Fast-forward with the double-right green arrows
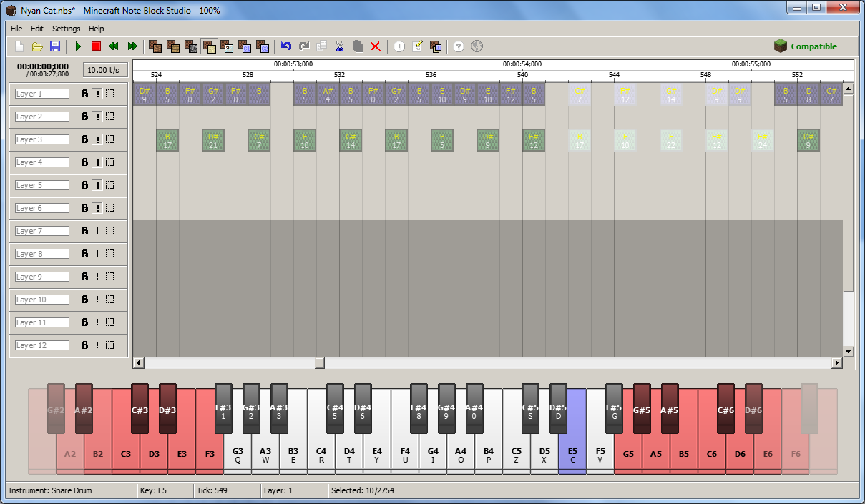The width and height of the screenshot is (865, 504). 132,46
